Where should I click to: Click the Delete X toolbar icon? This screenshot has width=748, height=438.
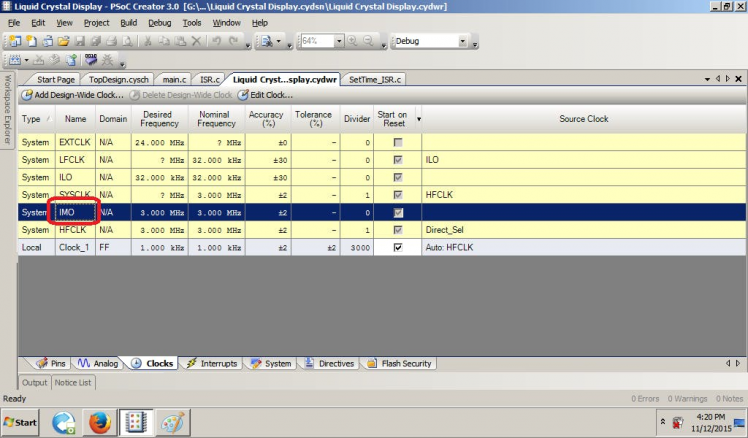[x=196, y=41]
